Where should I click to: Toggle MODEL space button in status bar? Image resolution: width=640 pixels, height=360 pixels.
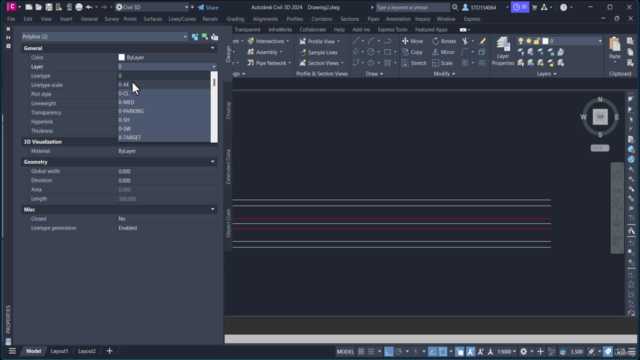click(x=345, y=351)
